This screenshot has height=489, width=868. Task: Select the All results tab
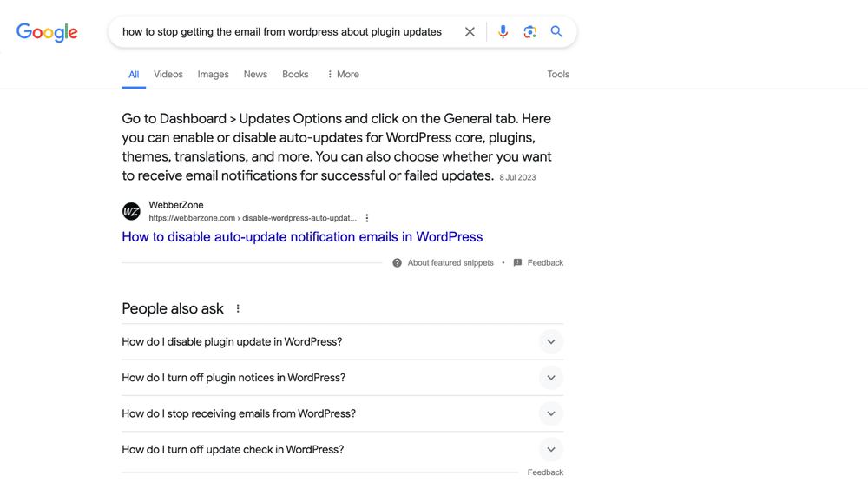point(134,74)
